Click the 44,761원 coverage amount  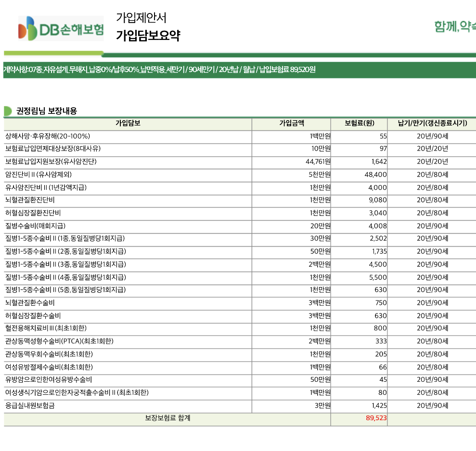318,162
